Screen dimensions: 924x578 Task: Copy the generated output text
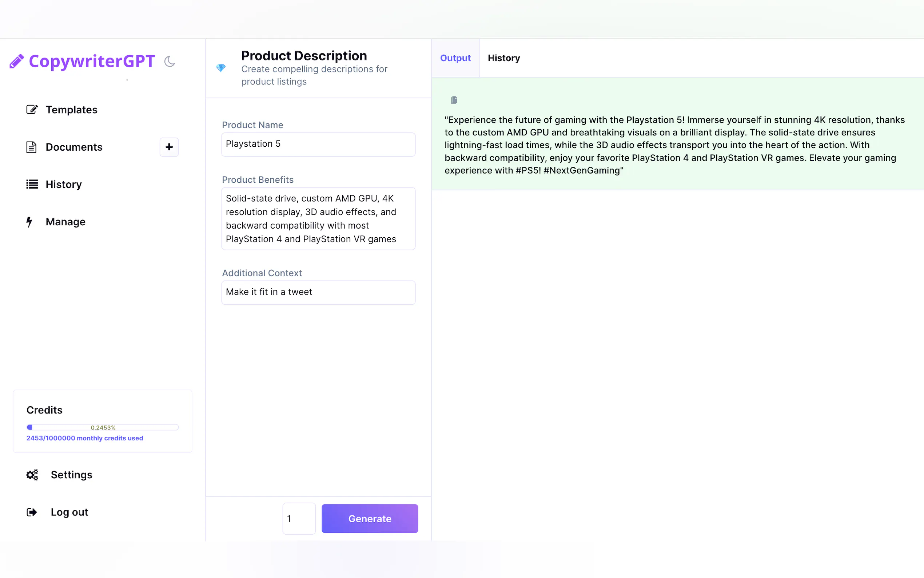point(454,100)
